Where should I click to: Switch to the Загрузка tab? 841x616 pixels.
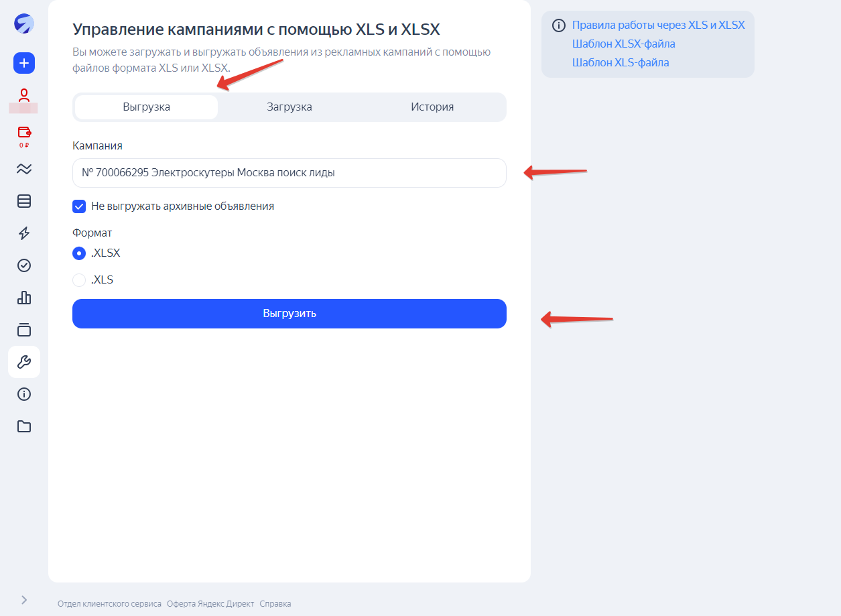point(289,107)
